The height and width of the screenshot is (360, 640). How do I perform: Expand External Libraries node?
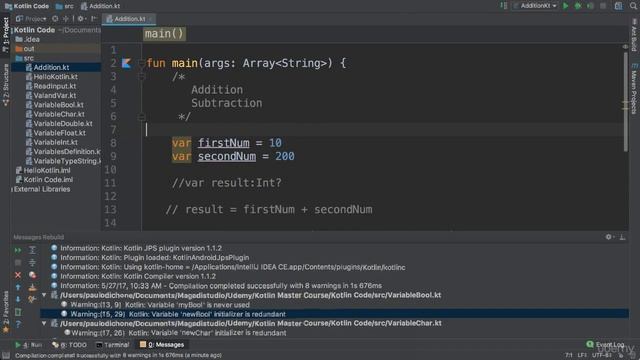[12, 189]
